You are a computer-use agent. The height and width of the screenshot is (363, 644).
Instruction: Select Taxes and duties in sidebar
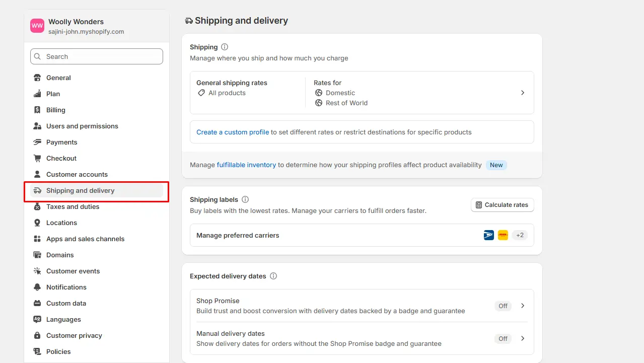(x=96, y=206)
